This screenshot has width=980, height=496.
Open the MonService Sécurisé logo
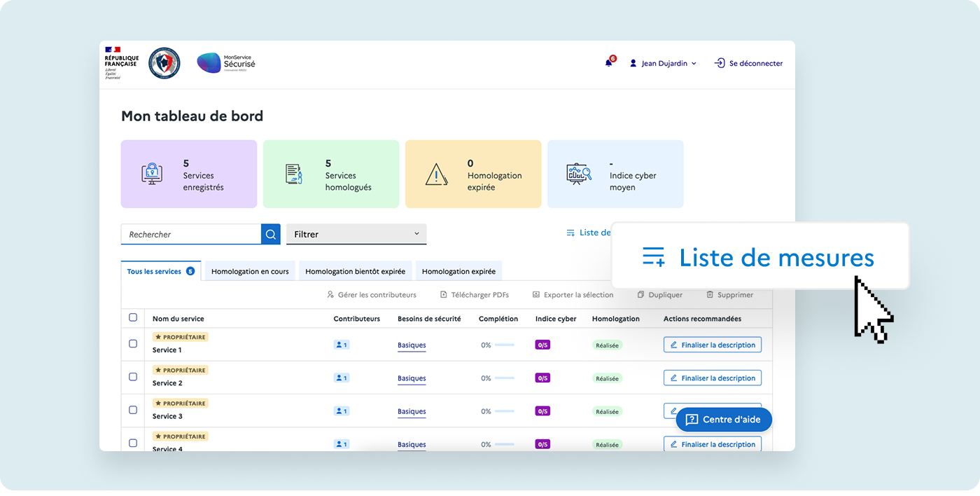226,63
